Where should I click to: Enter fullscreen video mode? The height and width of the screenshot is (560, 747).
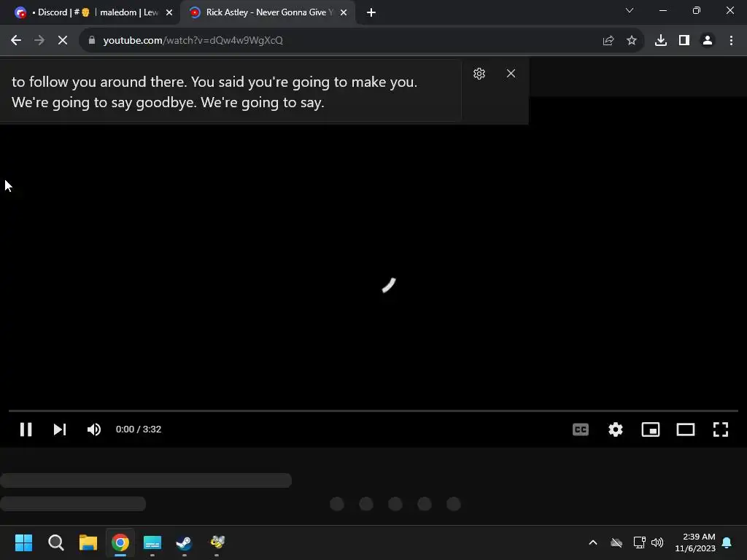pyautogui.click(x=720, y=429)
